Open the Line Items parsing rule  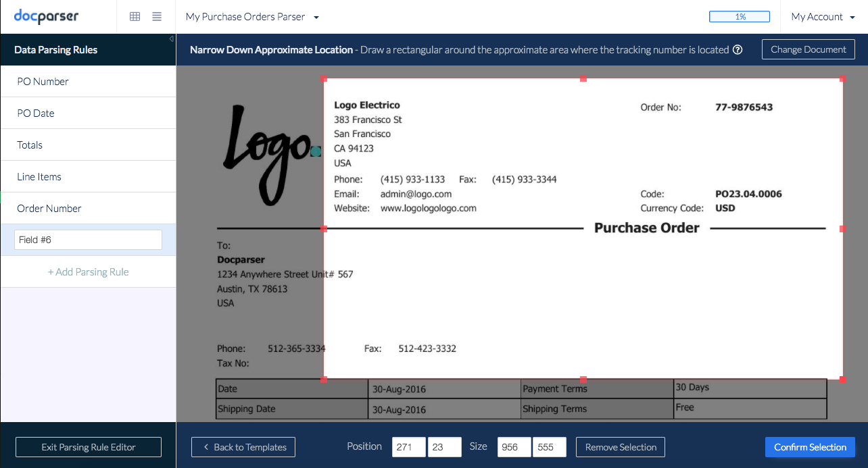tap(88, 176)
